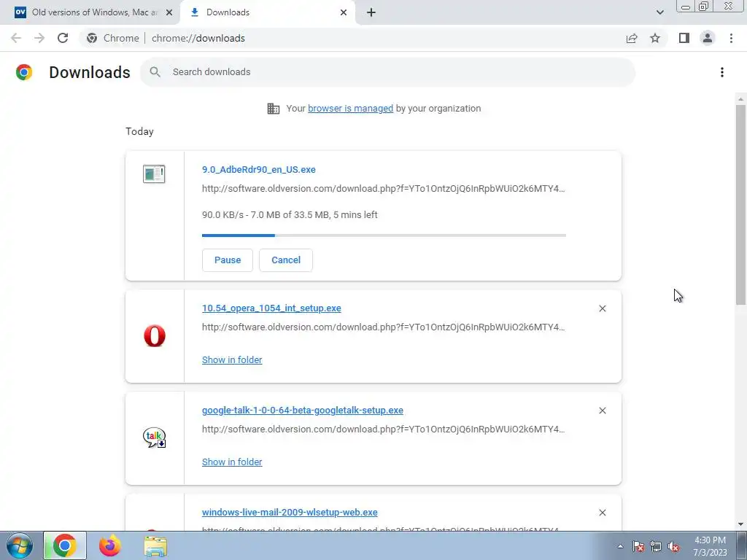The width and height of the screenshot is (747, 560).
Task: Open the google-talk setup exe link
Action: pyautogui.click(x=303, y=410)
